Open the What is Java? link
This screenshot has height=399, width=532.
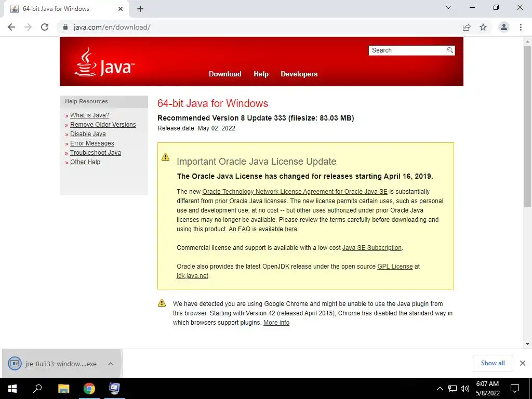click(x=89, y=115)
